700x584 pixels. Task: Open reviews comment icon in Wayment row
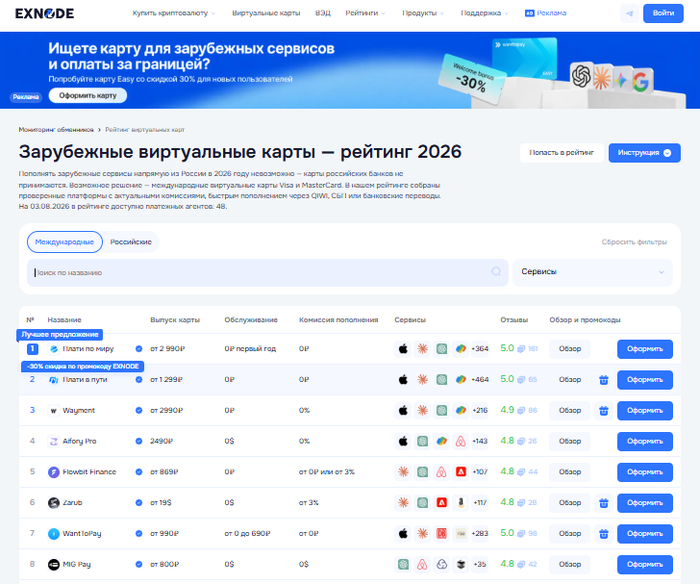(x=521, y=411)
